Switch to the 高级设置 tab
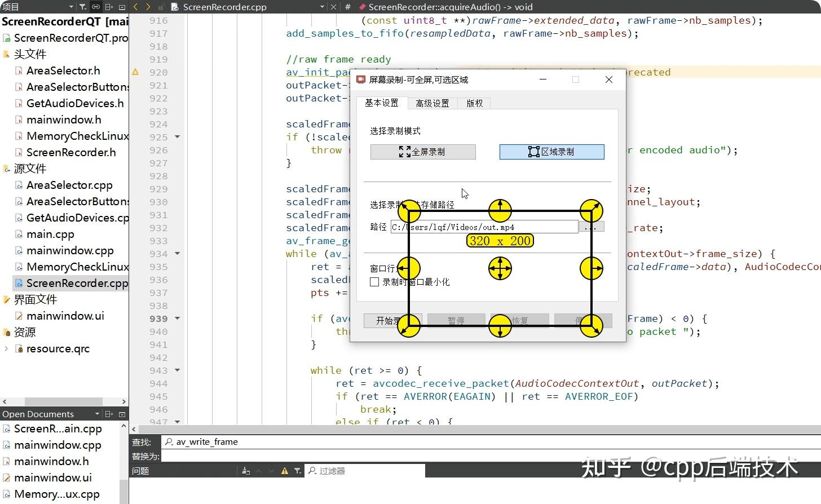The image size is (821, 504). (x=432, y=103)
